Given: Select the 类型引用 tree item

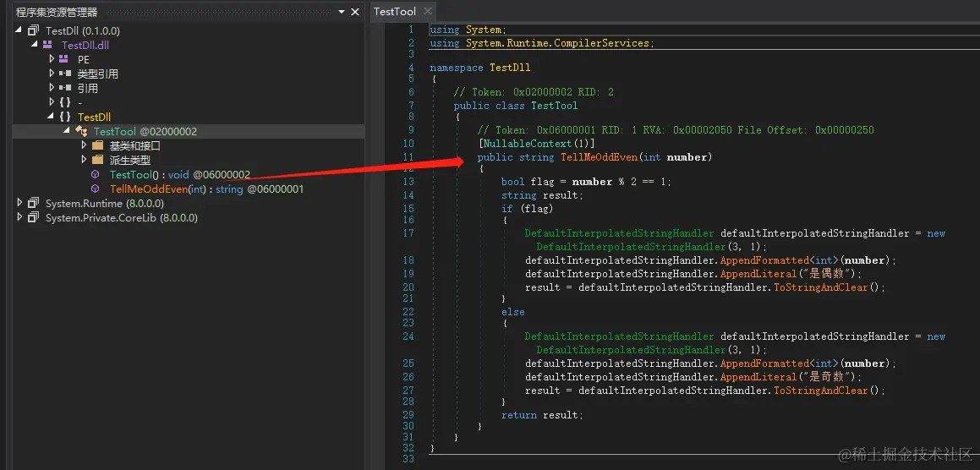Looking at the screenshot, I should 97,74.
